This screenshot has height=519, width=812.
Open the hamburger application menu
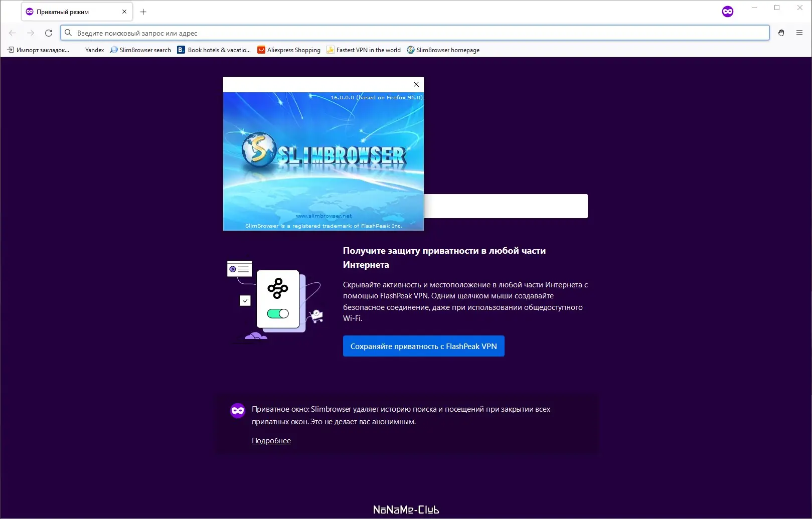coord(799,33)
